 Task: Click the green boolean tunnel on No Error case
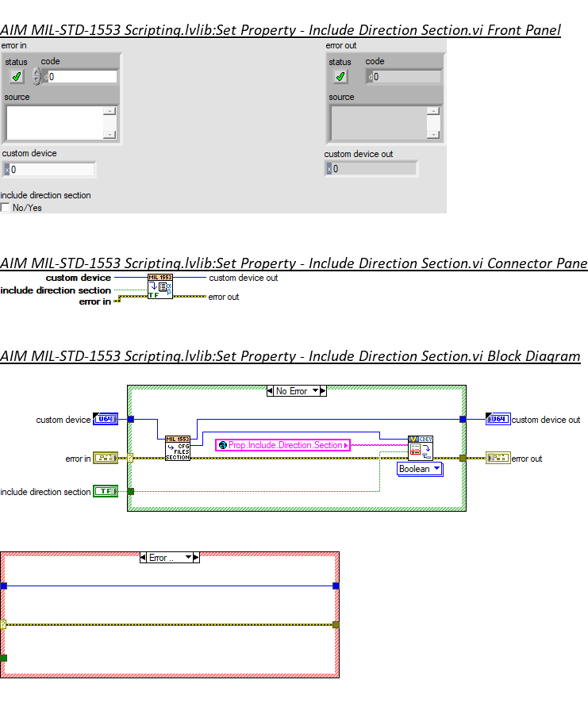(130, 491)
